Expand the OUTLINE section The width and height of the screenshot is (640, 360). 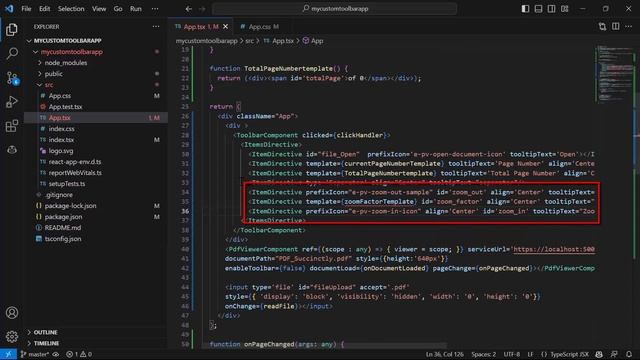click(x=45, y=332)
